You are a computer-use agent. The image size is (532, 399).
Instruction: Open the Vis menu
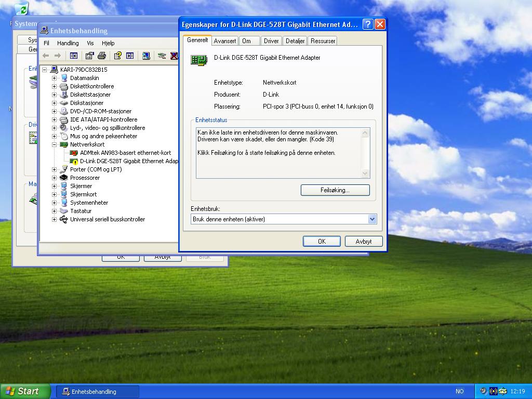[90, 43]
